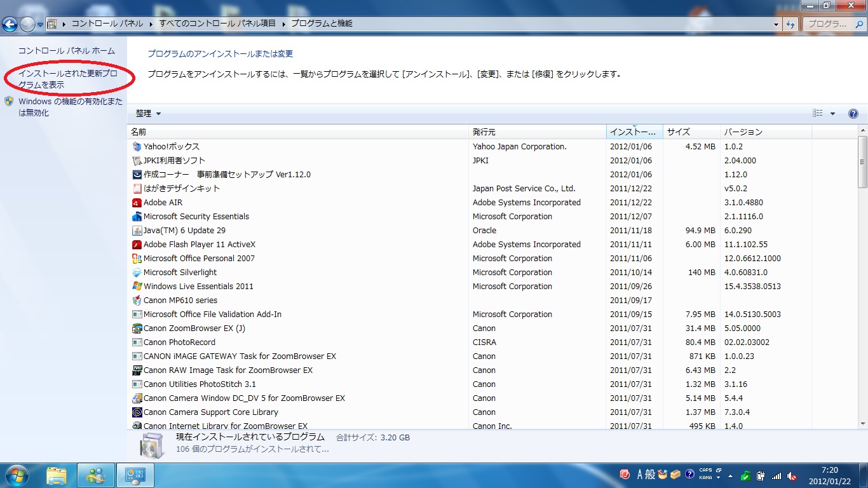Click the Microsoft Silverlight icon
The width and height of the screenshot is (868, 488).
tap(137, 273)
